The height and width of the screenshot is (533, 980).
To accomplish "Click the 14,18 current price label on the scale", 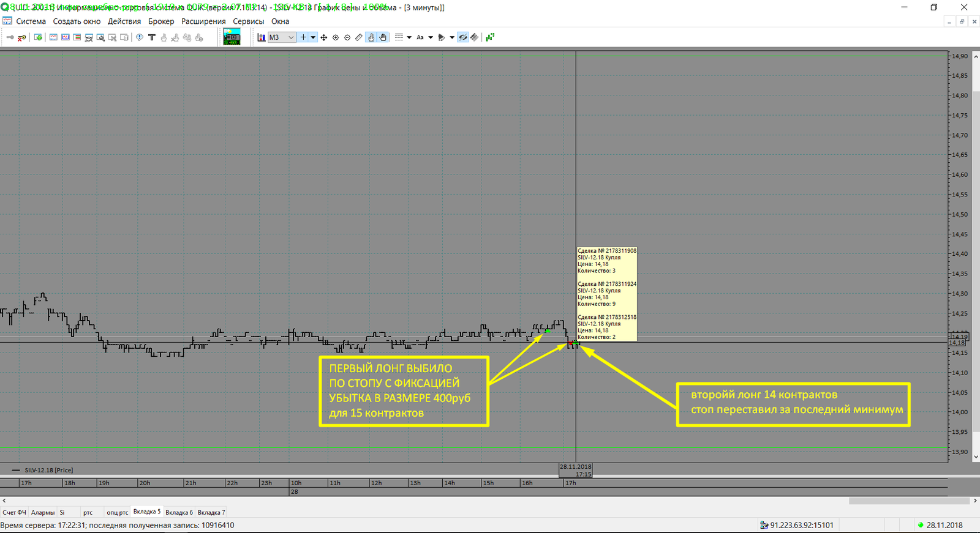I will [x=957, y=343].
